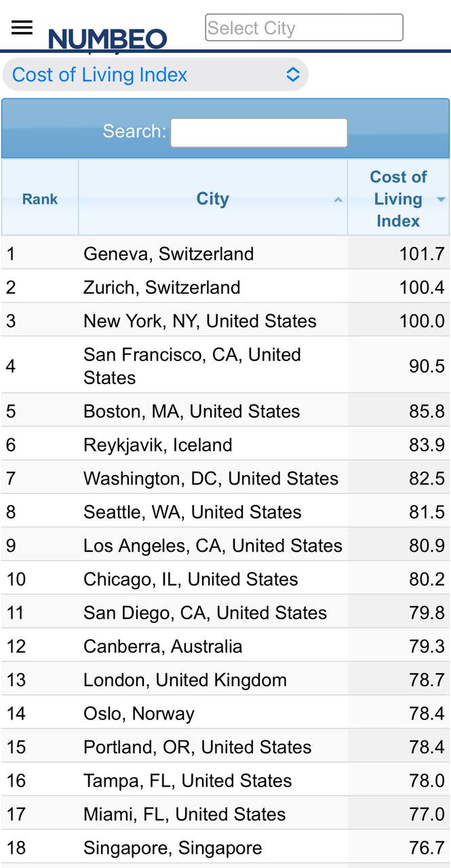Select Oslo, Norway city row
The image size is (451, 868).
click(x=138, y=713)
